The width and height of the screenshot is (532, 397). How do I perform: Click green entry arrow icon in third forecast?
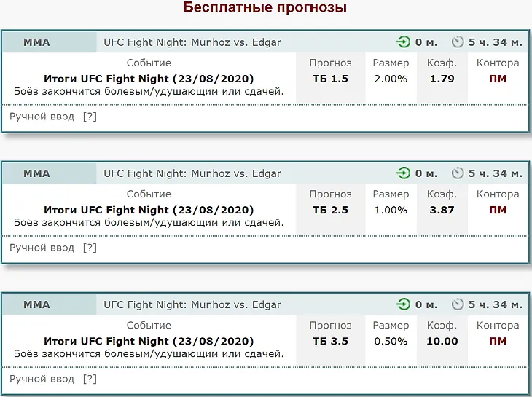click(404, 304)
